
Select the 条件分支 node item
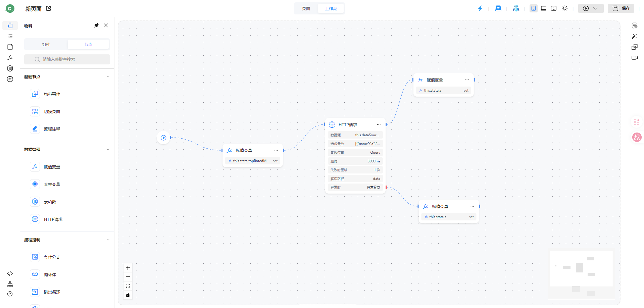[52, 257]
